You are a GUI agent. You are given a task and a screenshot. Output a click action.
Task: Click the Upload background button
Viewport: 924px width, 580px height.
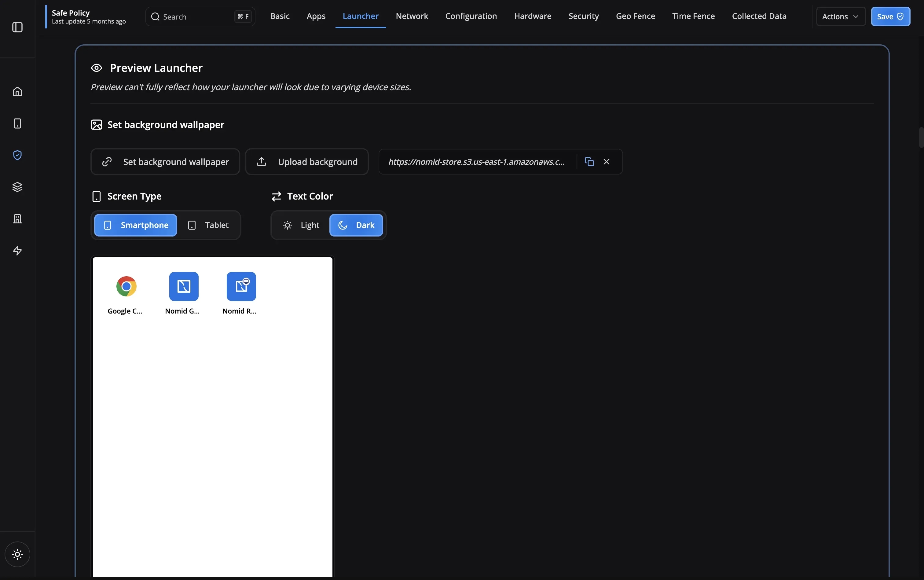[306, 161]
